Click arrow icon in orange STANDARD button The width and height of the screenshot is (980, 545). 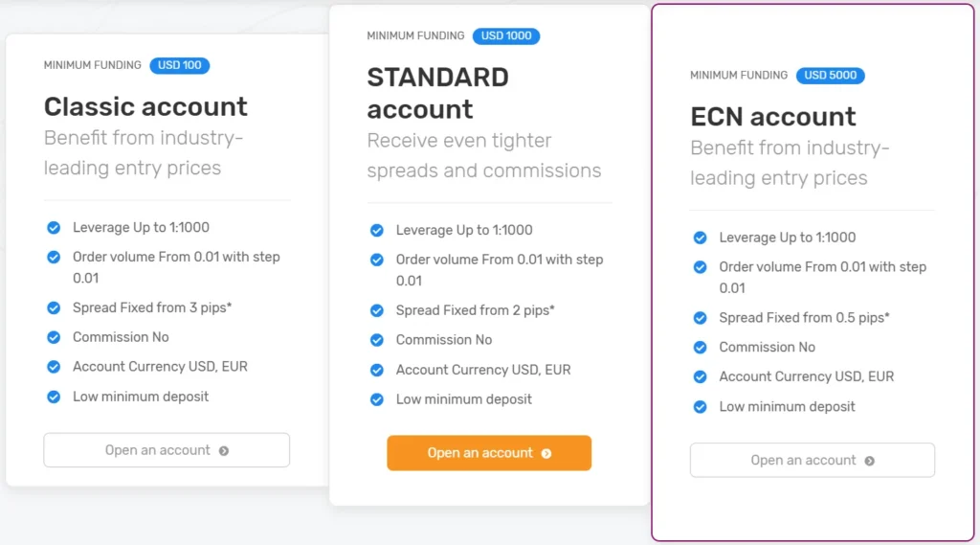(546, 454)
